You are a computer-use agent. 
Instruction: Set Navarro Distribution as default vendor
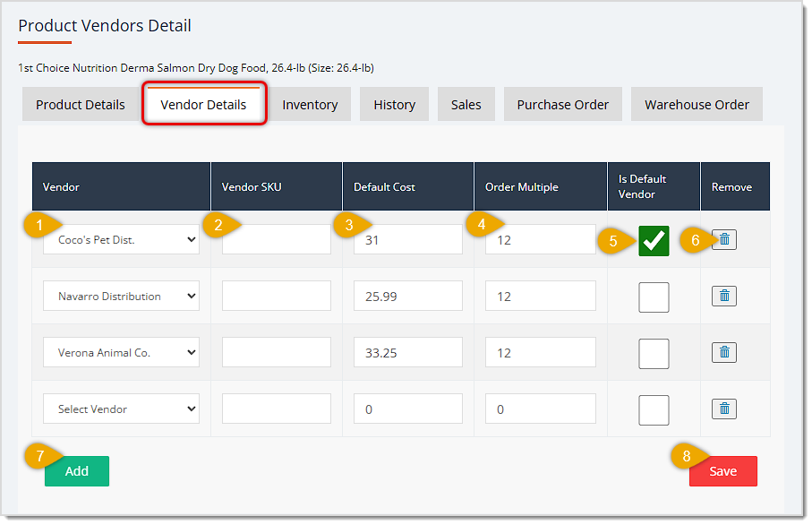[x=654, y=297]
